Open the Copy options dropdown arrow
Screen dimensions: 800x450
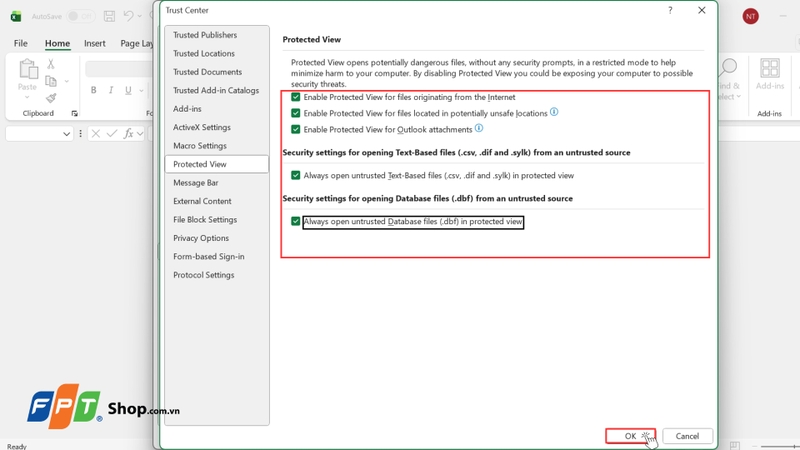(x=66, y=81)
